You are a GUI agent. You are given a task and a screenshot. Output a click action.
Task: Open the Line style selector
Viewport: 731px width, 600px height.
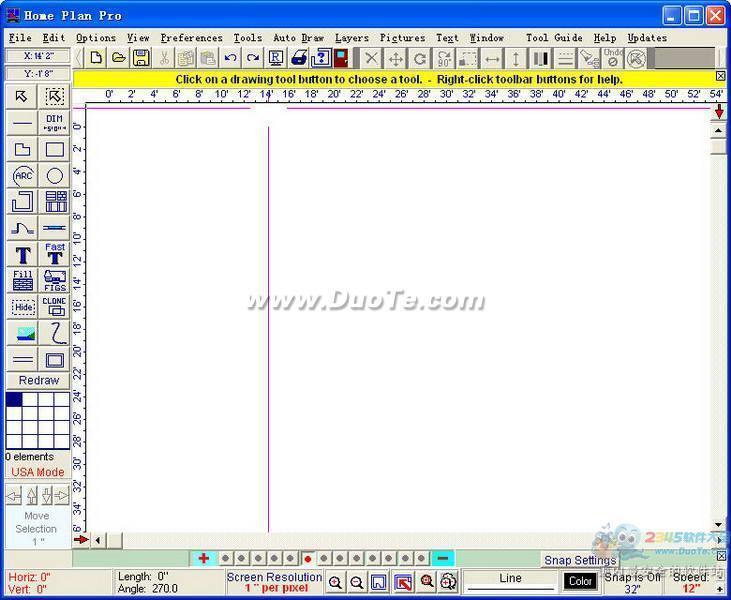click(x=510, y=579)
